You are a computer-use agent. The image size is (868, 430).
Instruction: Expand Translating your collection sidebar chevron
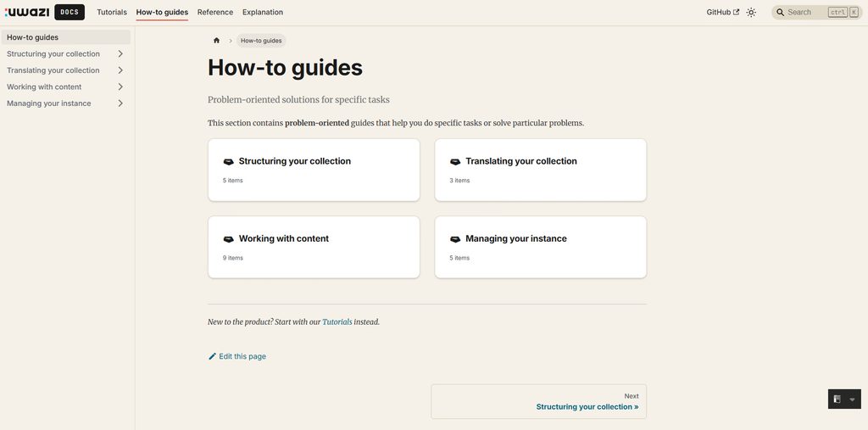pyautogui.click(x=120, y=70)
